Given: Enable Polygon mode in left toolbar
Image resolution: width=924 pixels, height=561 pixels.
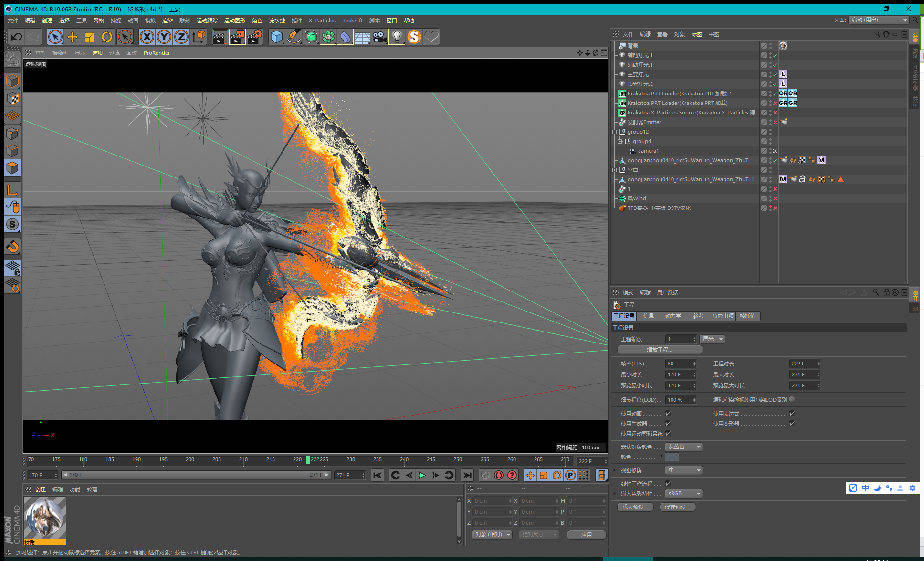Looking at the screenshot, I should 12,168.
